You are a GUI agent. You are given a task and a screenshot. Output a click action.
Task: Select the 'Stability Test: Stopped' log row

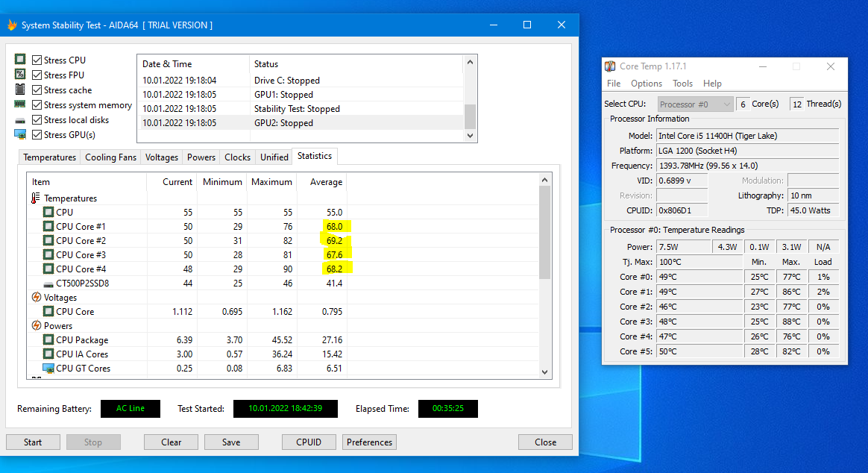point(300,109)
